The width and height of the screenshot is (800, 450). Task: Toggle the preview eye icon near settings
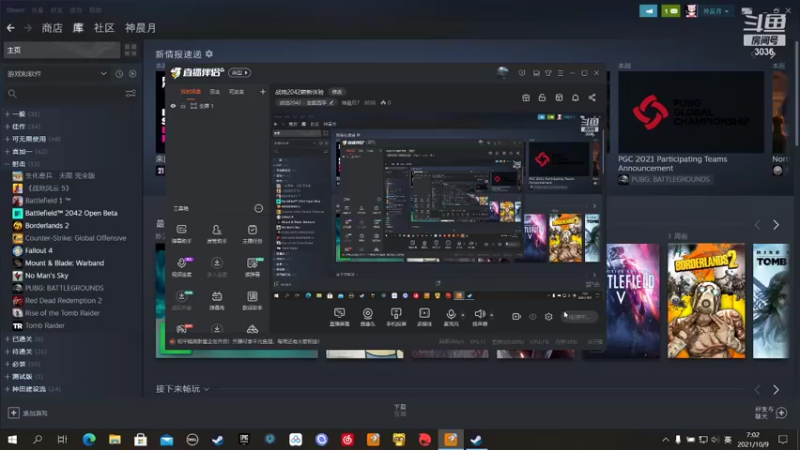(x=533, y=317)
